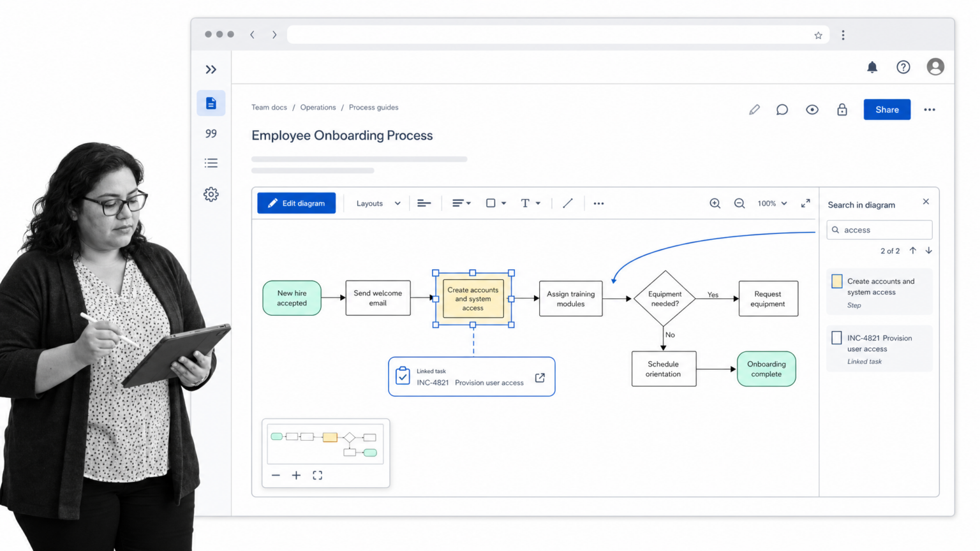The width and height of the screenshot is (980, 551).
Task: Toggle page watch eye icon
Action: (812, 110)
